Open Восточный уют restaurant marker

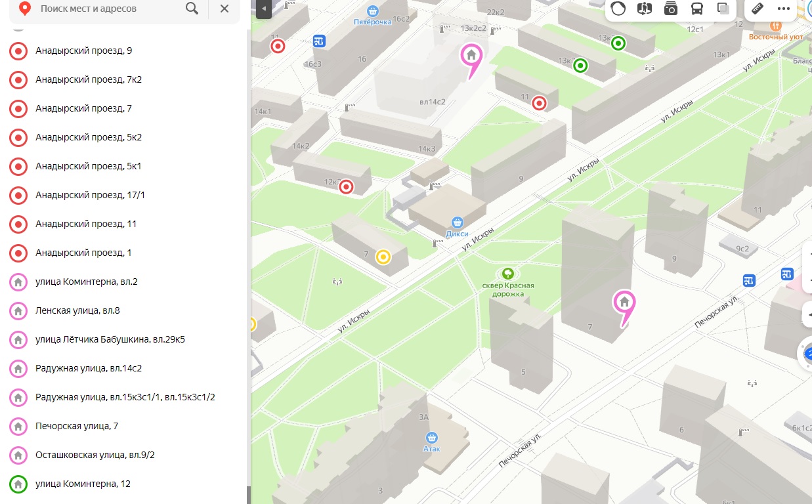[x=777, y=26]
